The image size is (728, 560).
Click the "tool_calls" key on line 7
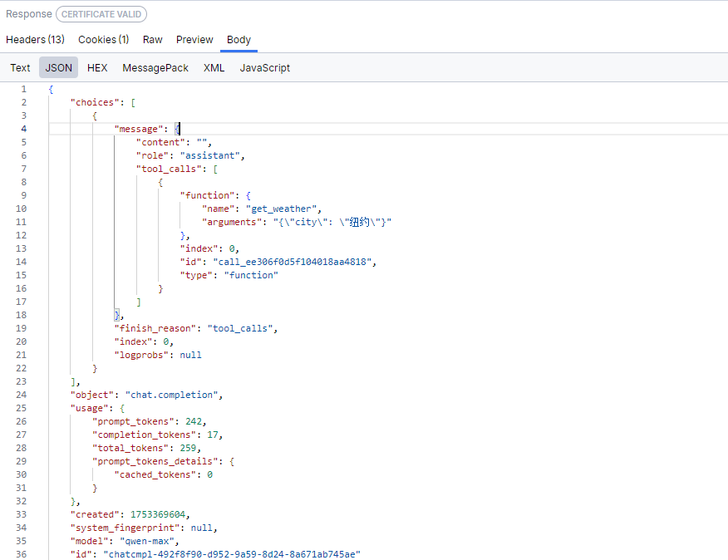pos(169,169)
